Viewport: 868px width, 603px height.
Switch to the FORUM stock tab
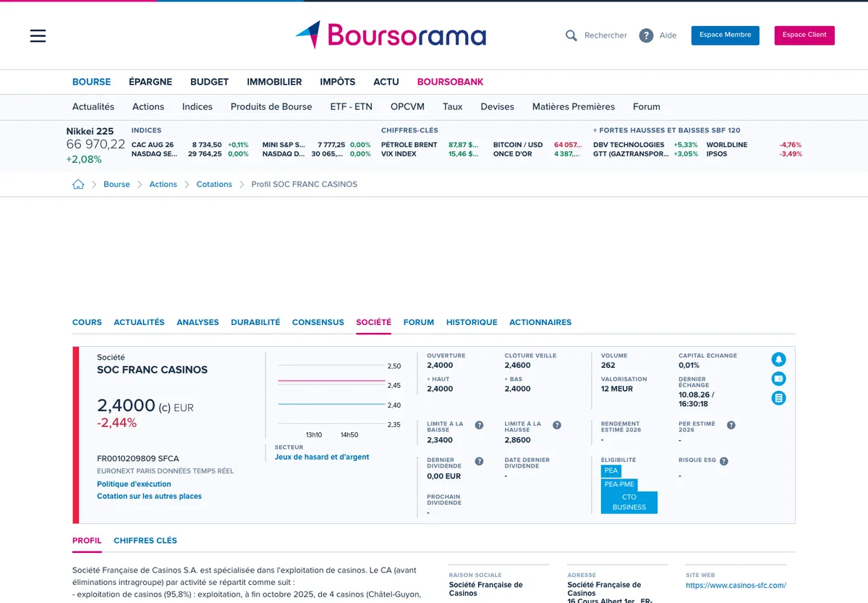(x=419, y=322)
